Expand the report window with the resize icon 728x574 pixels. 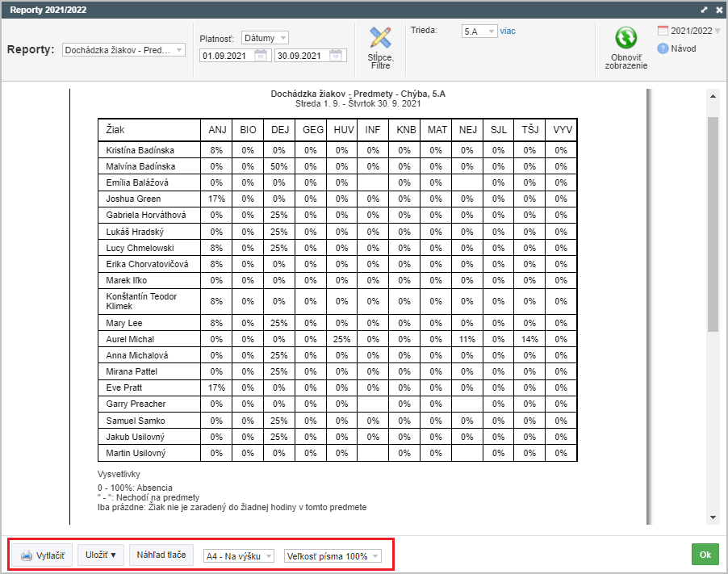[x=704, y=10]
